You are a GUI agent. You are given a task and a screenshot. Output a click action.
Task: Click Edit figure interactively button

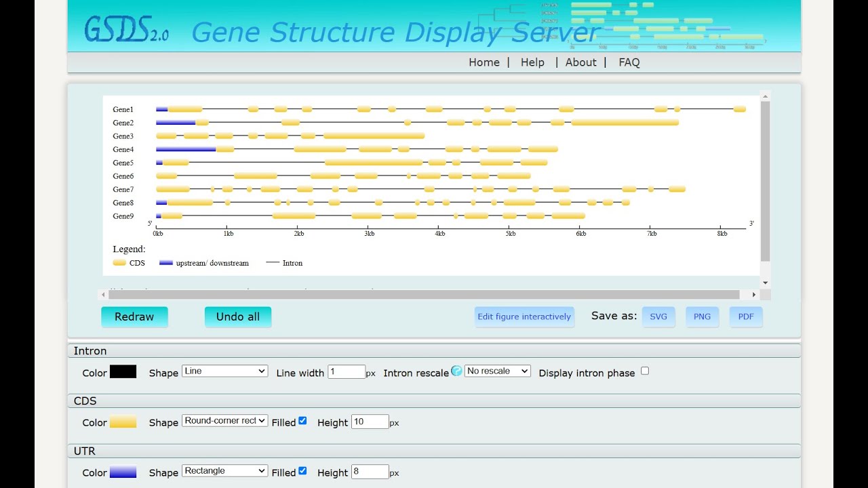524,317
